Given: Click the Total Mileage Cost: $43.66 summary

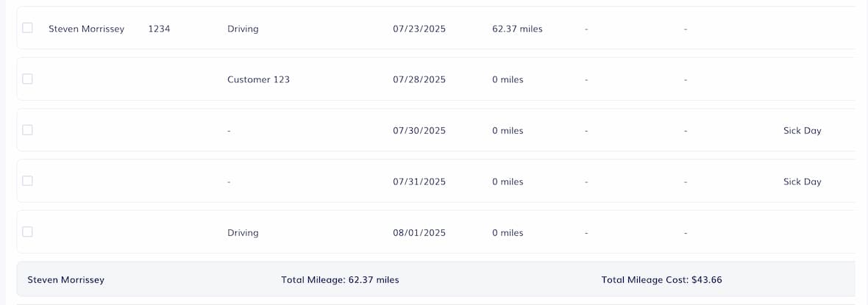Looking at the screenshot, I should 661,279.
